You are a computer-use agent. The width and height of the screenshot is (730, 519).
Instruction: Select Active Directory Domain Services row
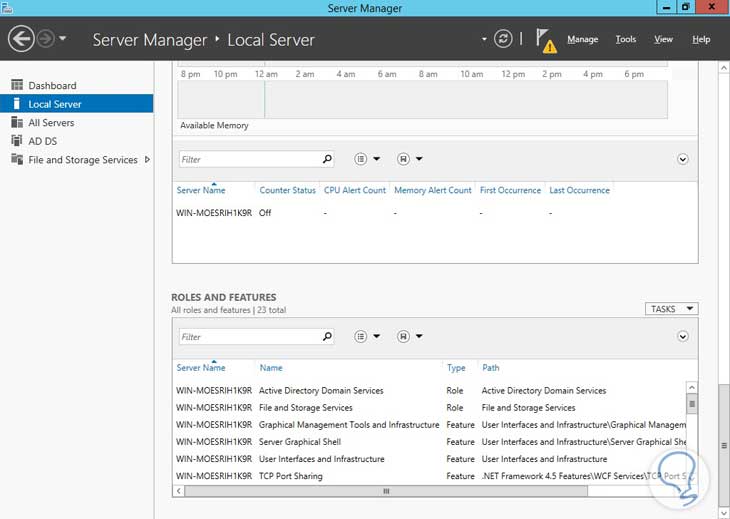pos(321,391)
